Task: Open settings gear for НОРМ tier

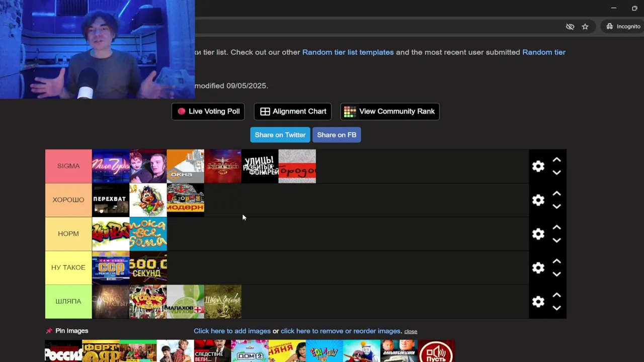Action: coord(538,234)
